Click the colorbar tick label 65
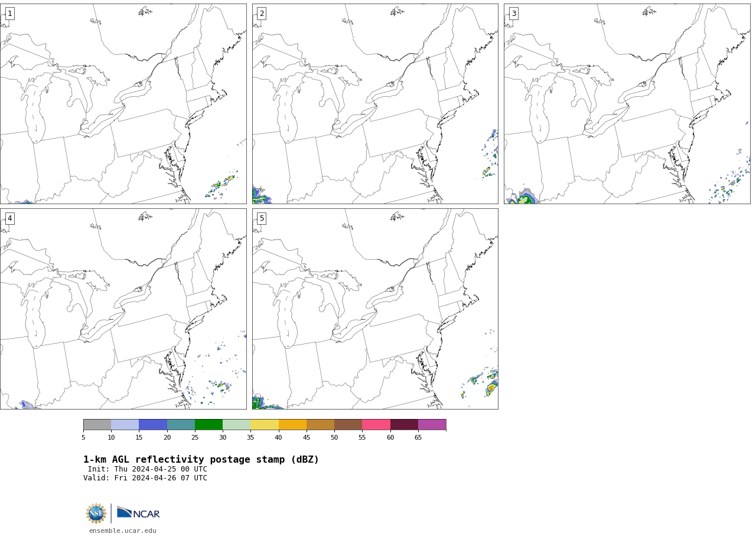Viewport: 756px width, 537px height. click(x=418, y=437)
